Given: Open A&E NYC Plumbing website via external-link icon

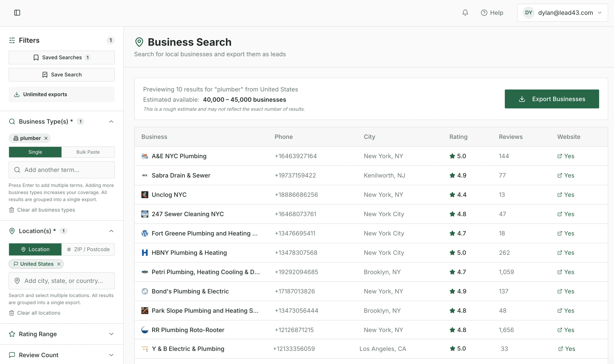Looking at the screenshot, I should click(x=560, y=156).
